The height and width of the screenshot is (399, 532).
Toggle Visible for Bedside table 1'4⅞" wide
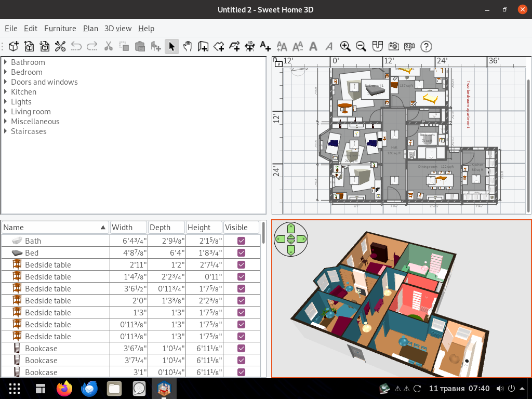[x=241, y=276]
